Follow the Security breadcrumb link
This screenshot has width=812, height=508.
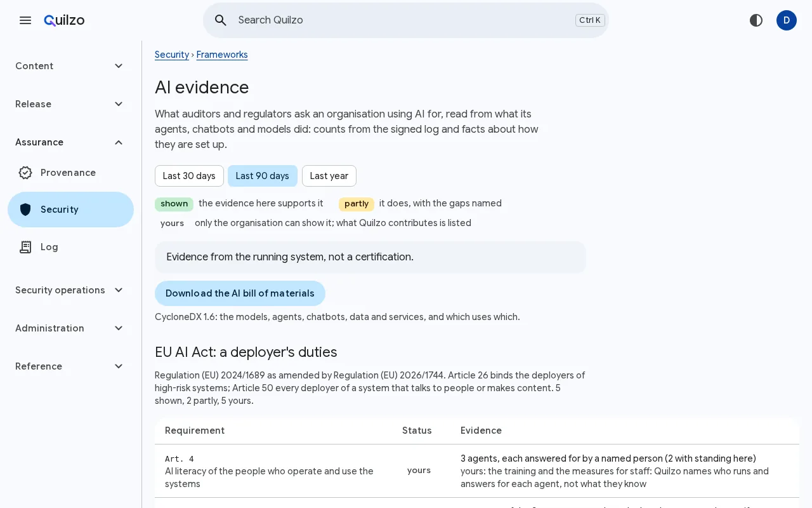tap(172, 55)
